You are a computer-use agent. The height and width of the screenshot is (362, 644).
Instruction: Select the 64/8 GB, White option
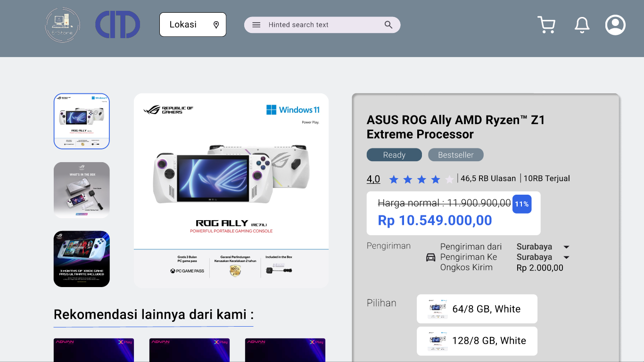pos(477,309)
